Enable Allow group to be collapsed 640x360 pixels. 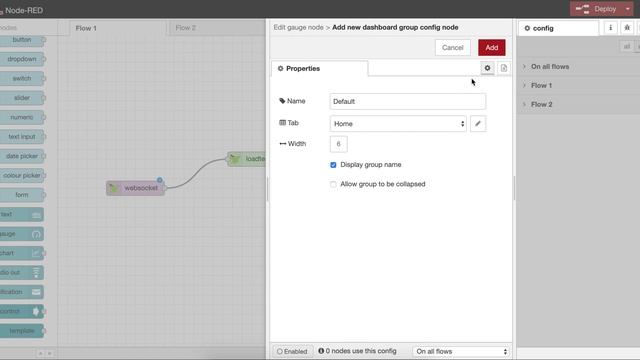click(x=333, y=184)
